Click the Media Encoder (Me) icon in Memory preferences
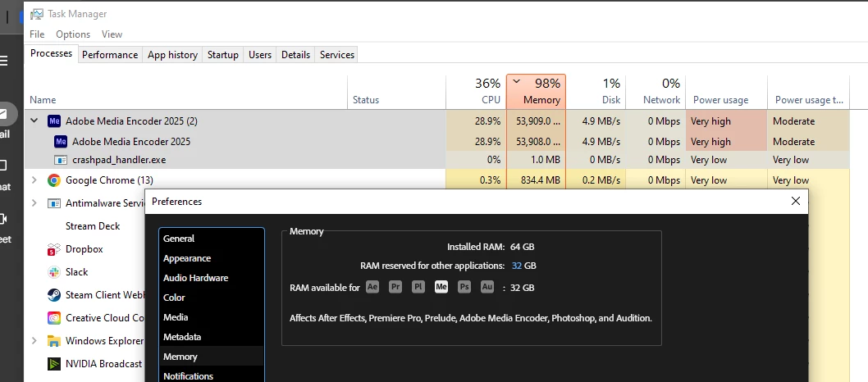The width and height of the screenshot is (868, 382). click(x=441, y=288)
